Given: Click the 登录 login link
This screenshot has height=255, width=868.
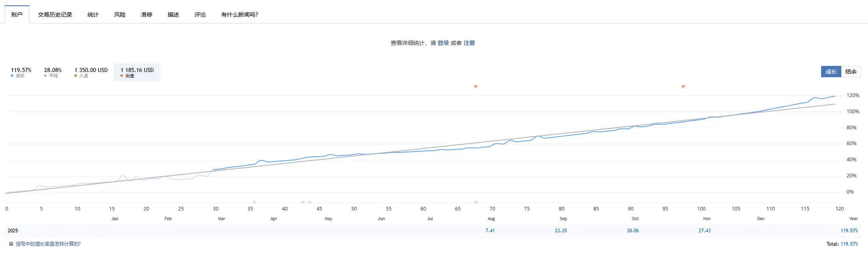Looking at the screenshot, I should 443,43.
